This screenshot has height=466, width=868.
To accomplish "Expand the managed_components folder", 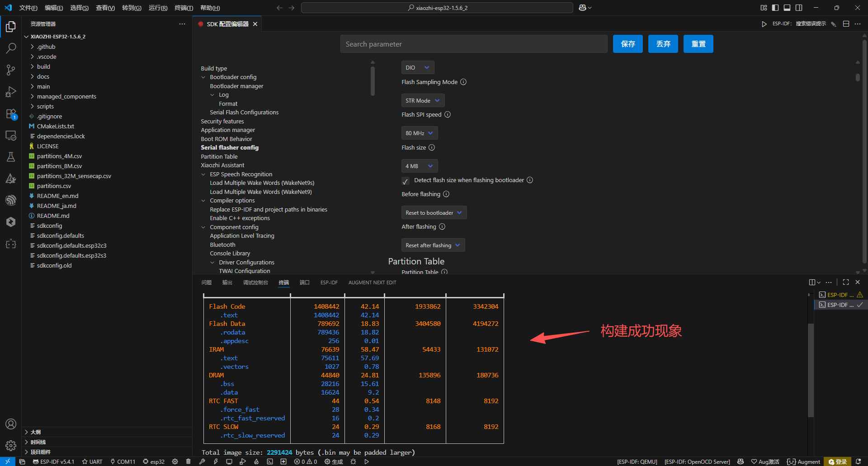I will coord(66,96).
